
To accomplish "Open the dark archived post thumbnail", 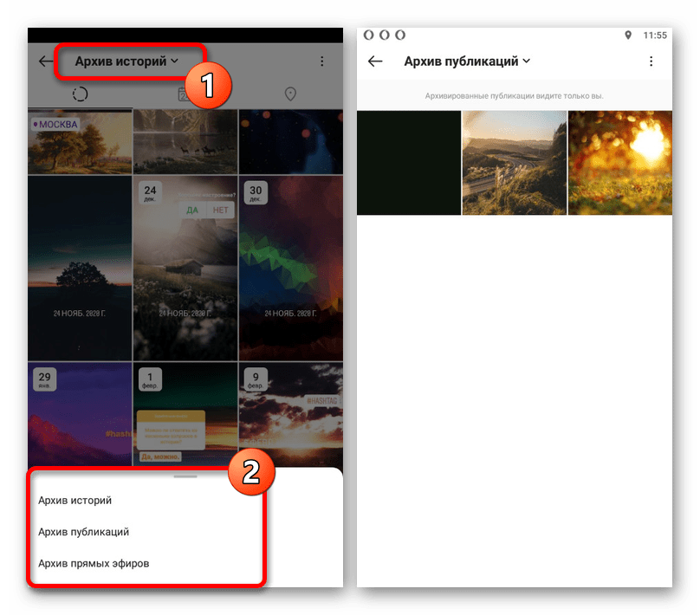I will (x=409, y=163).
